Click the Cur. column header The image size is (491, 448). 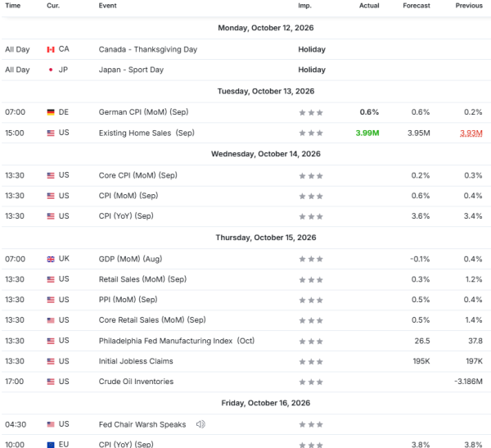tap(53, 6)
